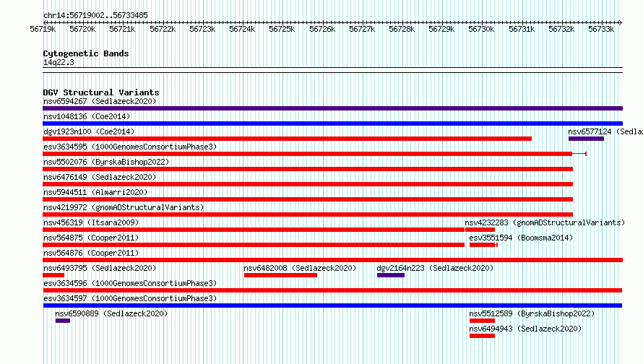
Task: Click the 56719k ruler position
Action: coord(43,29)
